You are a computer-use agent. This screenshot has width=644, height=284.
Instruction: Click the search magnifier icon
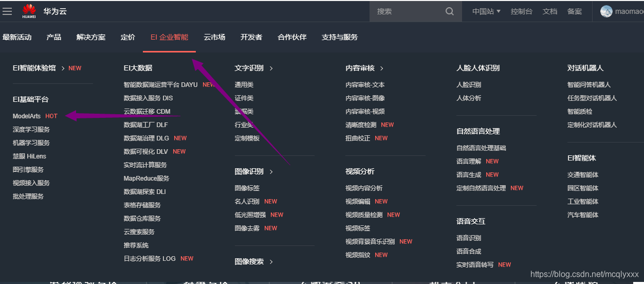point(450,11)
